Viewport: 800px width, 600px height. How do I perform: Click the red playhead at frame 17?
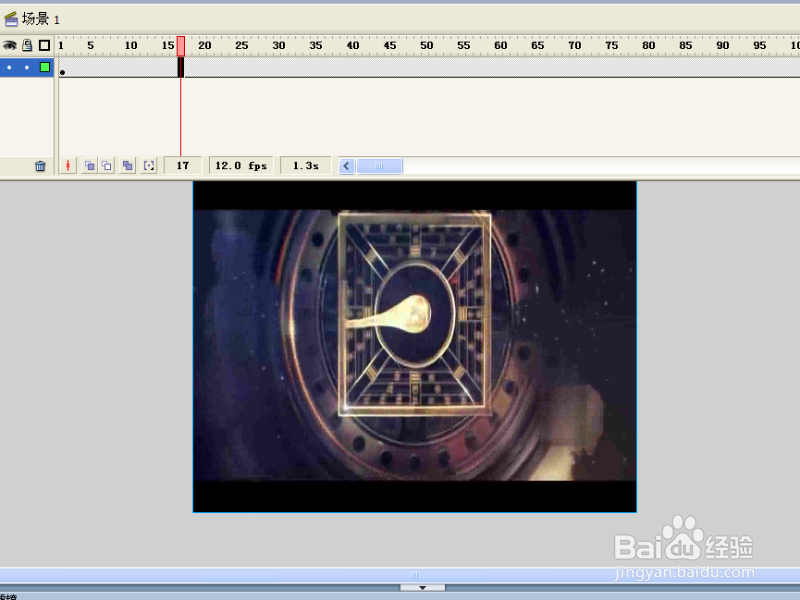point(181,46)
